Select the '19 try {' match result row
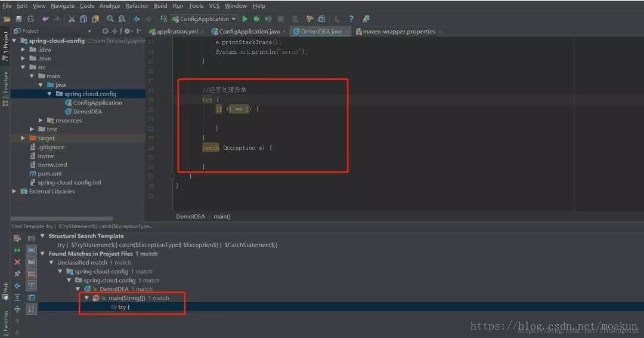Image resolution: width=644 pixels, height=338 pixels. (x=341, y=307)
